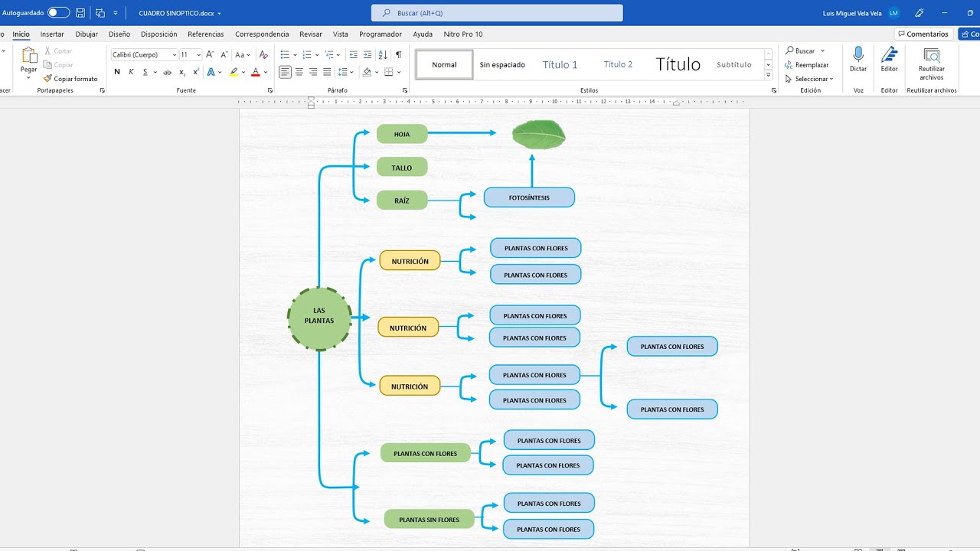Toggle bold (N) formatting
The width and height of the screenshot is (980, 551).
point(117,72)
